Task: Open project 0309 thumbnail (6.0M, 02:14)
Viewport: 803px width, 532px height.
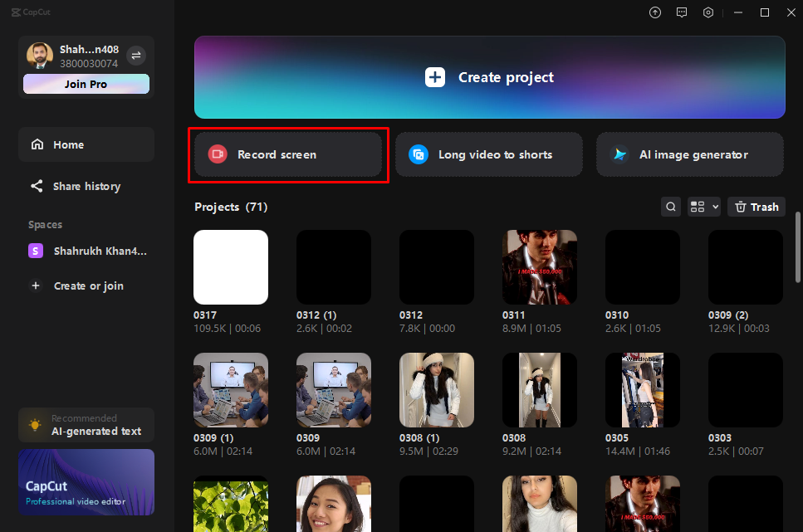Action: click(x=333, y=389)
